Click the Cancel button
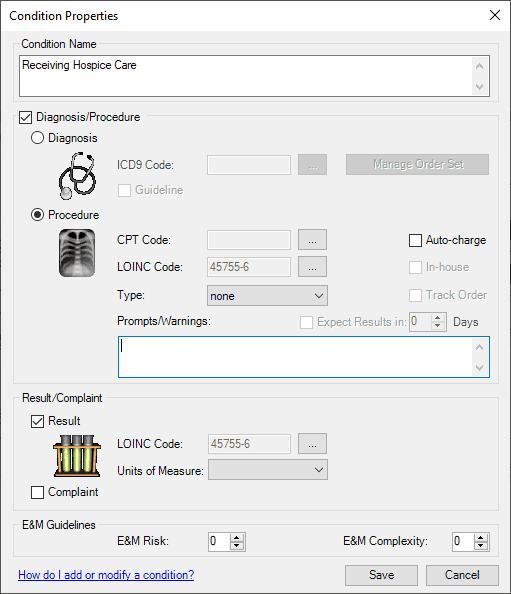 click(x=462, y=575)
